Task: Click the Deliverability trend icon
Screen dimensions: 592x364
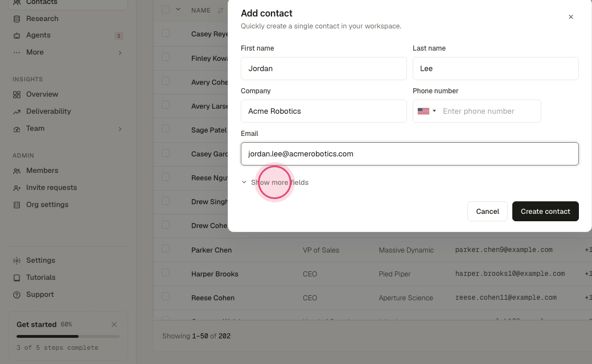Action: pyautogui.click(x=17, y=111)
